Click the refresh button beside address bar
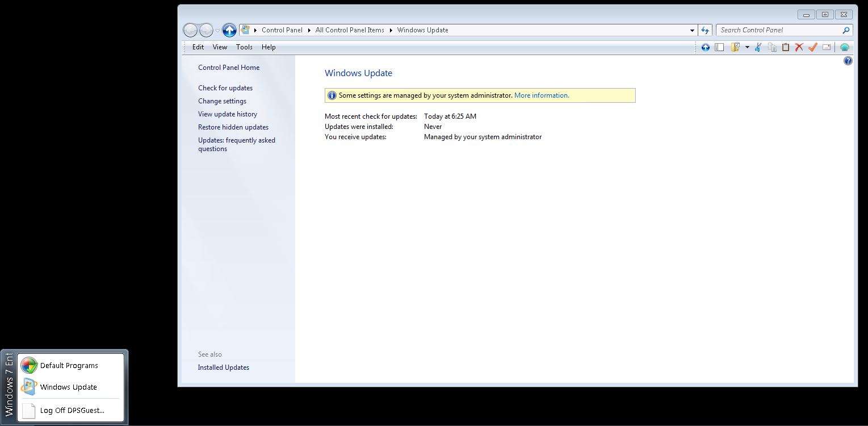 tap(705, 30)
